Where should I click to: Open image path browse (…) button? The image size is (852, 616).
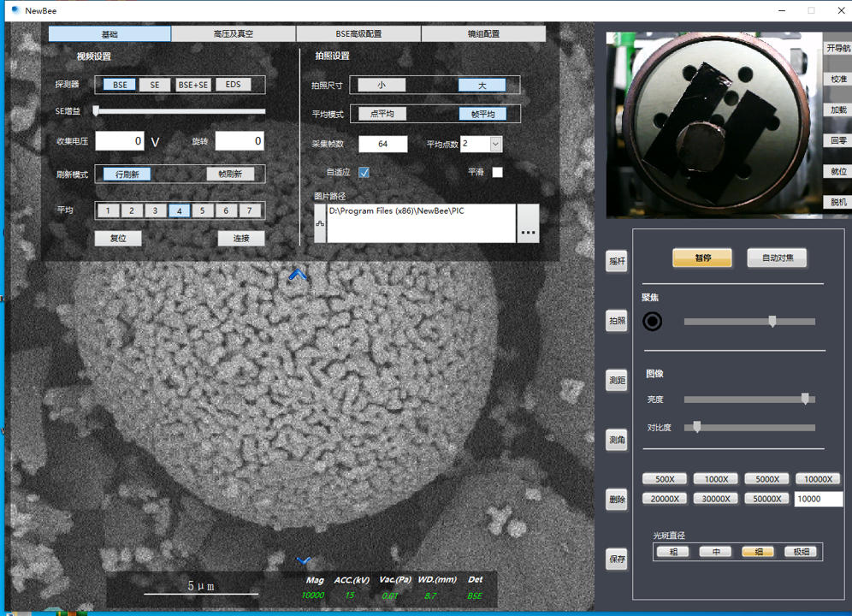click(528, 223)
